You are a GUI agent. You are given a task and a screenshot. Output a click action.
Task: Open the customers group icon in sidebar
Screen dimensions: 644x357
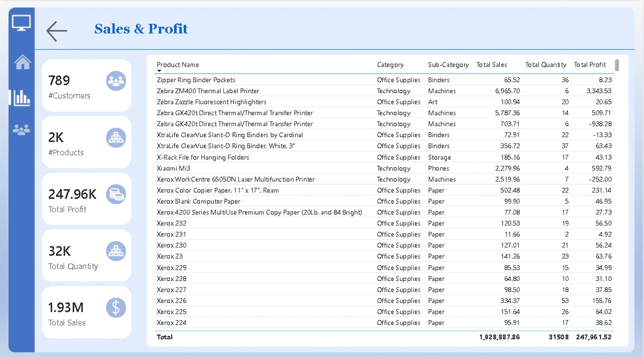(x=22, y=130)
